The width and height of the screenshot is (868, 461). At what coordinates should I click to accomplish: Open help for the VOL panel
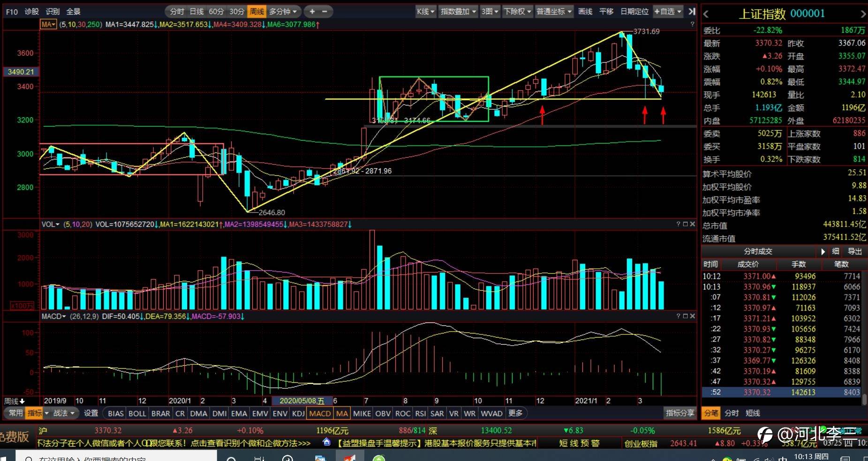(x=678, y=224)
